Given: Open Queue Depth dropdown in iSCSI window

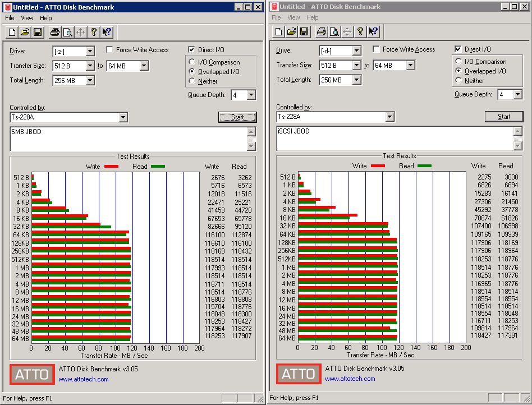Looking at the screenshot, I should tap(518, 94).
